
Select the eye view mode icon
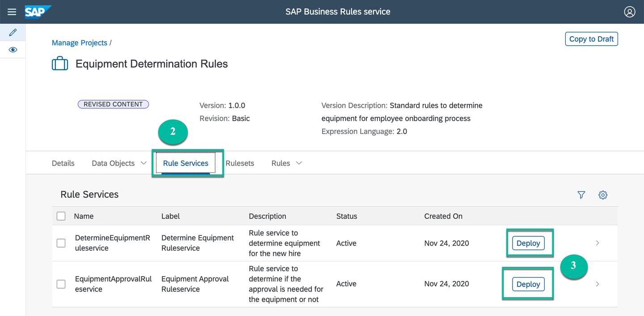[x=13, y=50]
